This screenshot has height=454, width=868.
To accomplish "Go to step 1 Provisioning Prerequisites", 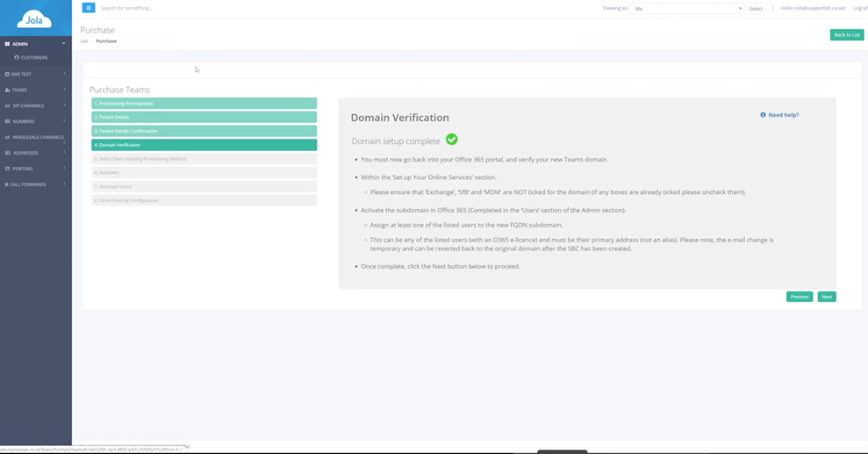I will point(204,104).
